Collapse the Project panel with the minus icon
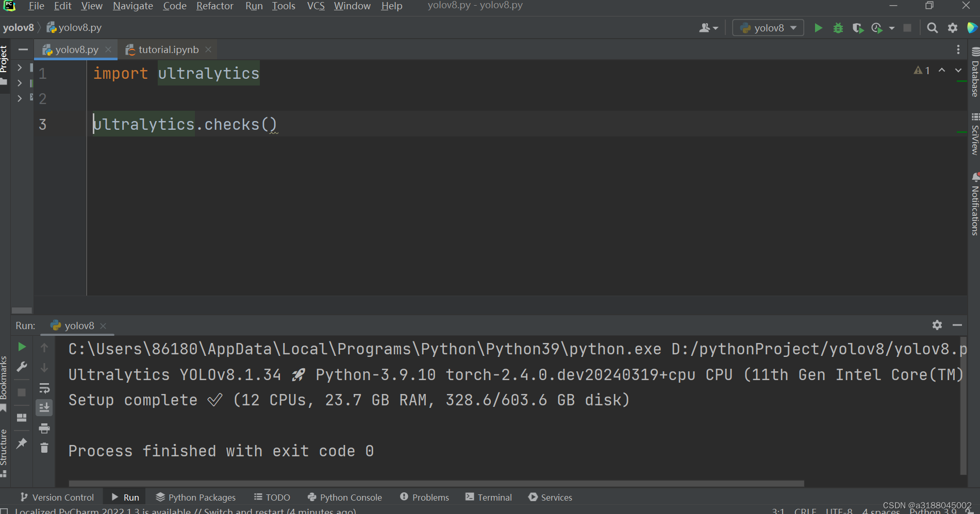The height and width of the screenshot is (514, 980). tap(23, 49)
